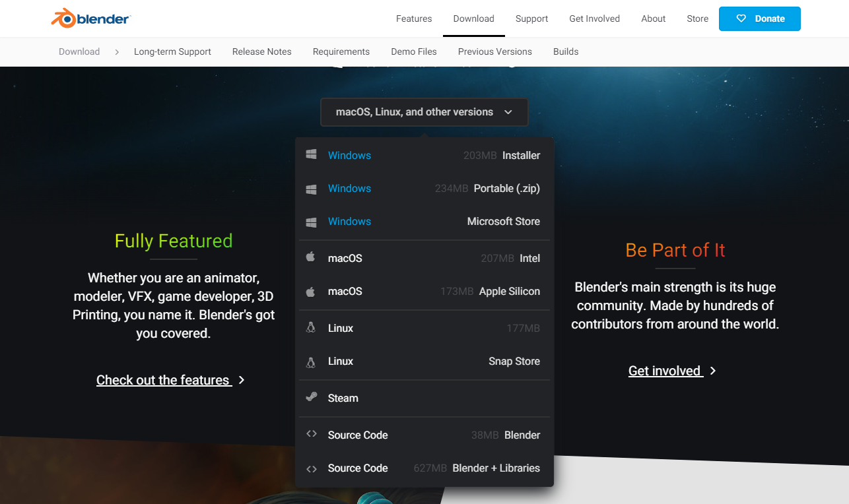Viewport: 849px width, 504px height.
Task: Select Linux 177MB download
Action: point(424,329)
